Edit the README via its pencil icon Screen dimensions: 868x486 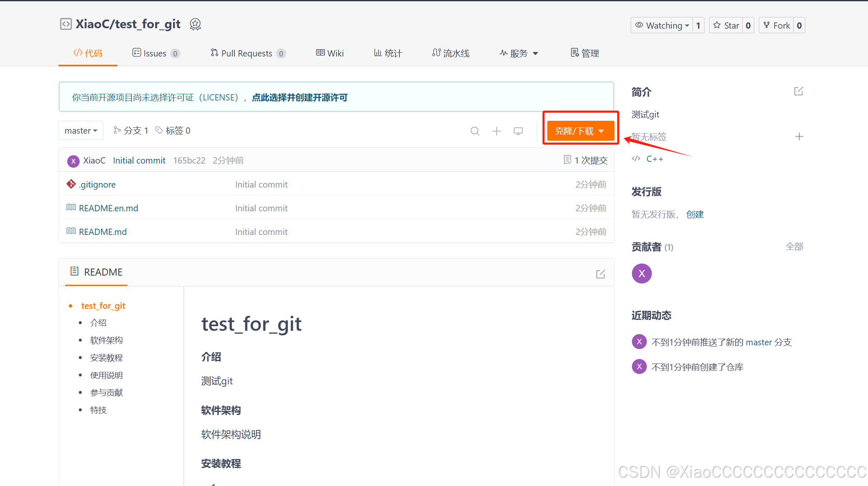click(600, 274)
